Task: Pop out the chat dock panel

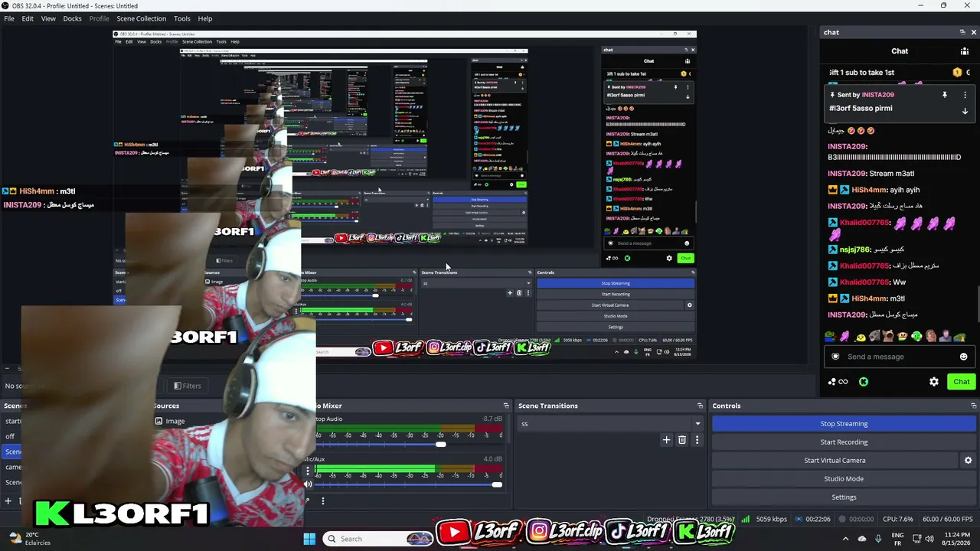Action: tap(962, 32)
